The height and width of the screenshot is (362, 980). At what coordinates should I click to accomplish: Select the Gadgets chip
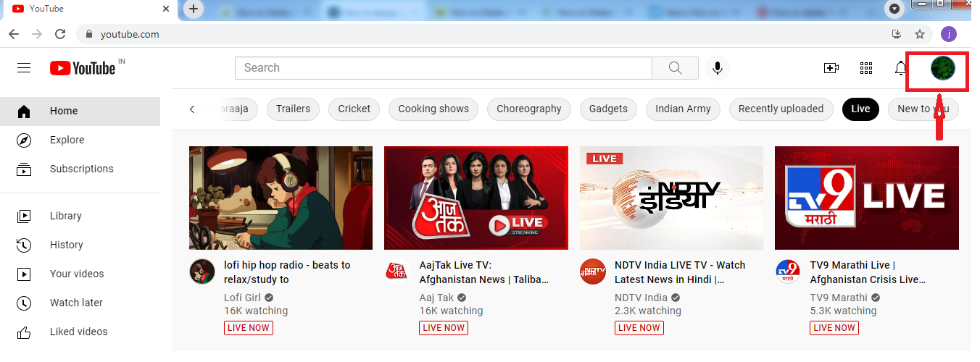pyautogui.click(x=608, y=109)
